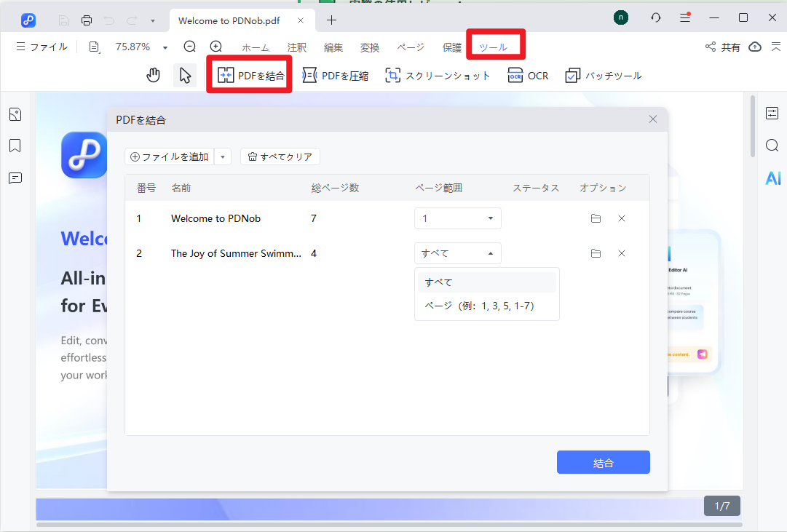Viewport: 787px width, 532px height.
Task: Open a new tab with plus icon
Action: [x=331, y=20]
